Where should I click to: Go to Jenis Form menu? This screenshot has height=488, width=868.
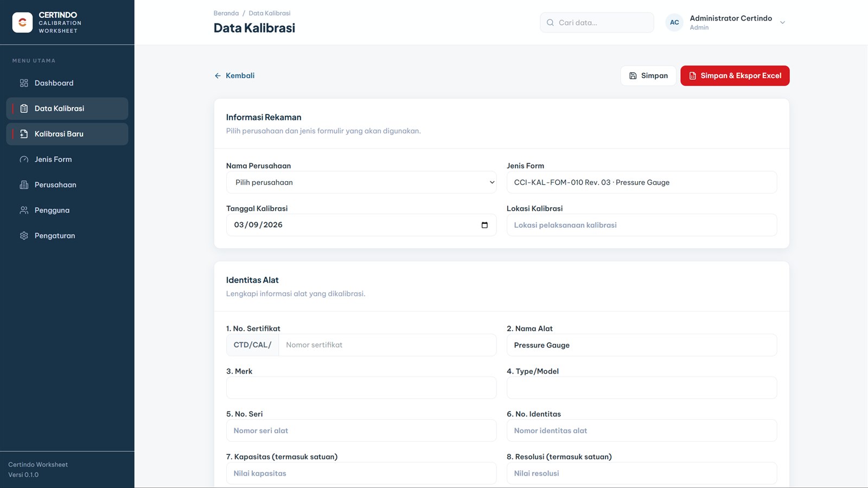(67, 159)
